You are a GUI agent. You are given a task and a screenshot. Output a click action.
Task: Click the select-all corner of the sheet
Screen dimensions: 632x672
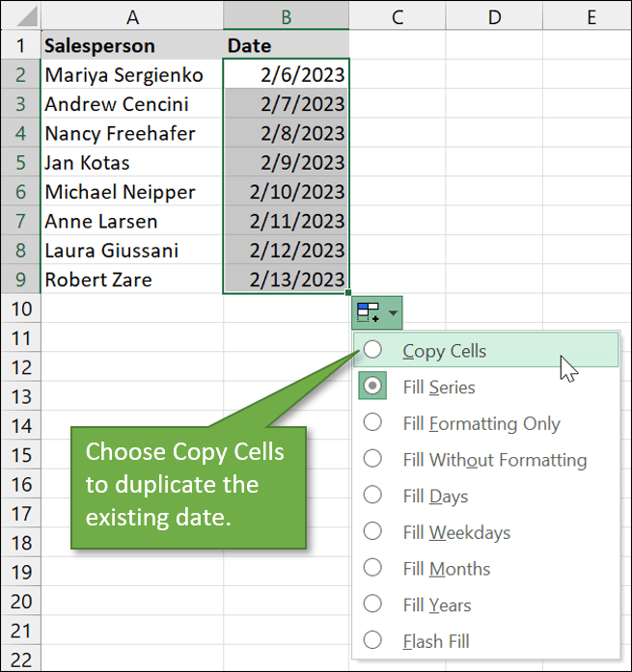[x=19, y=15]
